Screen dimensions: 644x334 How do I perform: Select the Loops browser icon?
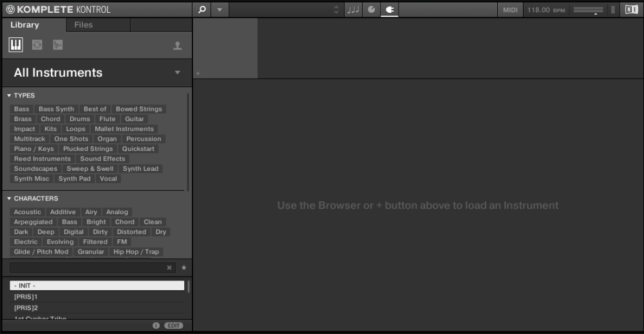[x=37, y=45]
